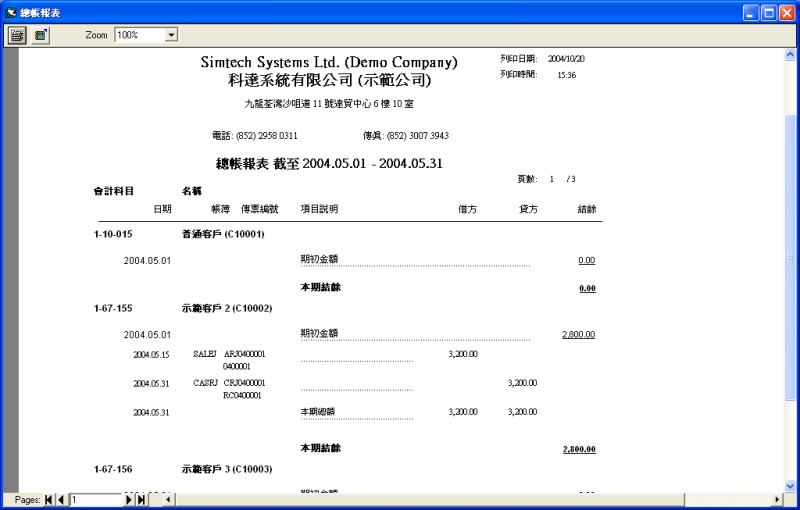
Task: Minimize the report window
Action: point(751,13)
